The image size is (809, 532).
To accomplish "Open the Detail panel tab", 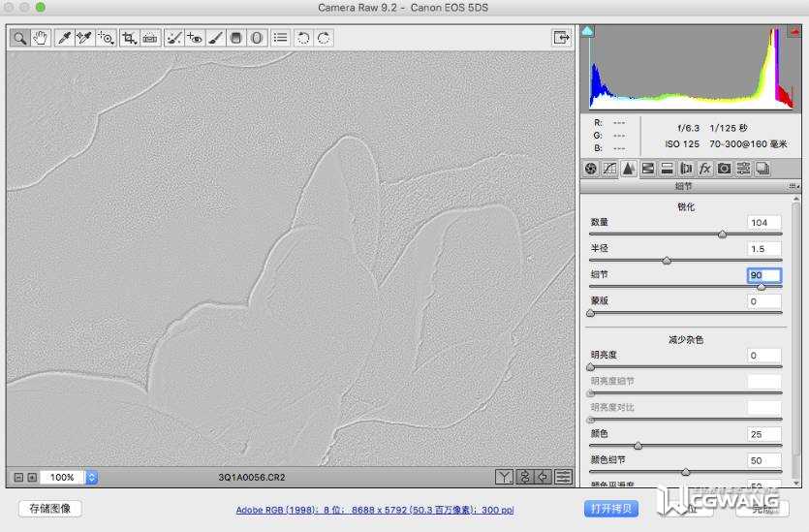I will coord(629,169).
